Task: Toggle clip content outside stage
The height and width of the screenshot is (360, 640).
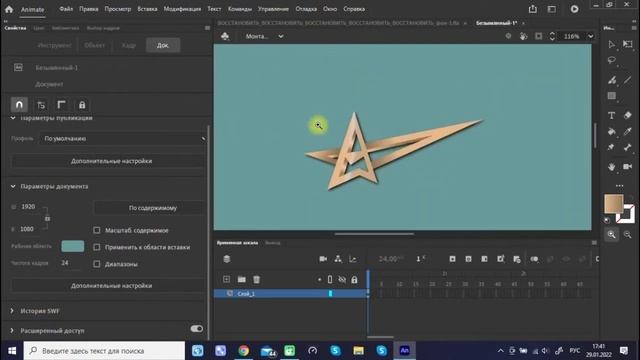Action: point(539,36)
